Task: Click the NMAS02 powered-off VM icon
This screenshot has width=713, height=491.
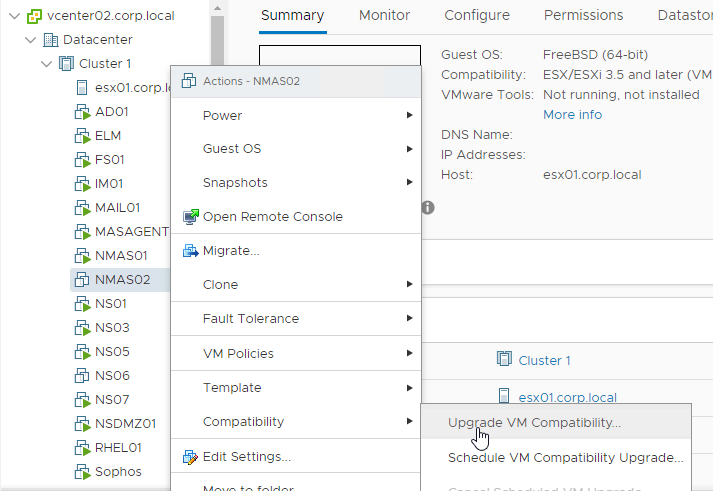Action: point(82,280)
